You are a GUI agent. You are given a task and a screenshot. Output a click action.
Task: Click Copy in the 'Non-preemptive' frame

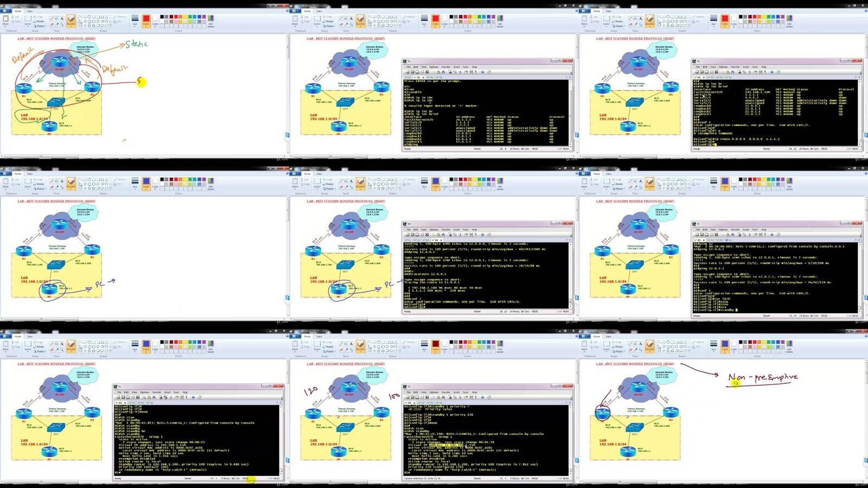[x=595, y=346]
